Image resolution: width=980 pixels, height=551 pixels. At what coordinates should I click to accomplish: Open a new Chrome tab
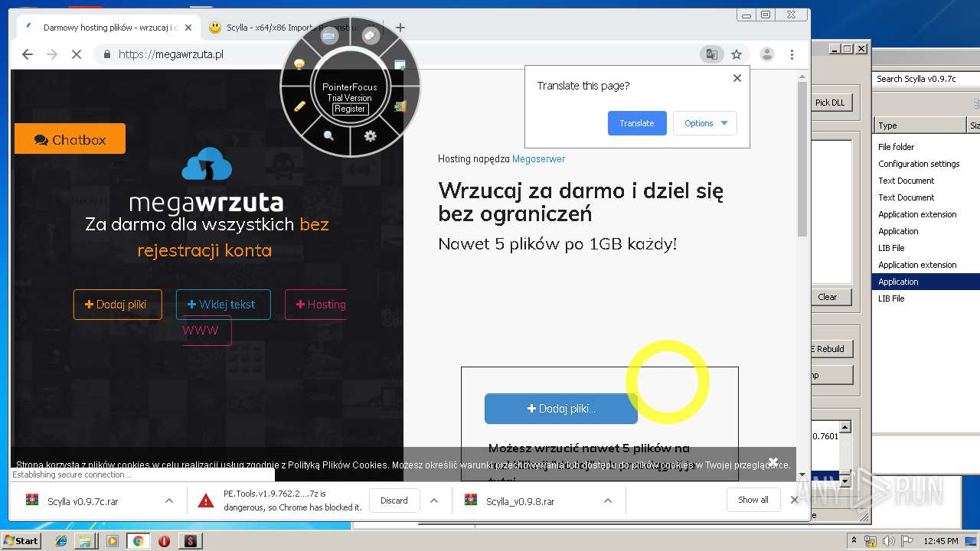400,28
